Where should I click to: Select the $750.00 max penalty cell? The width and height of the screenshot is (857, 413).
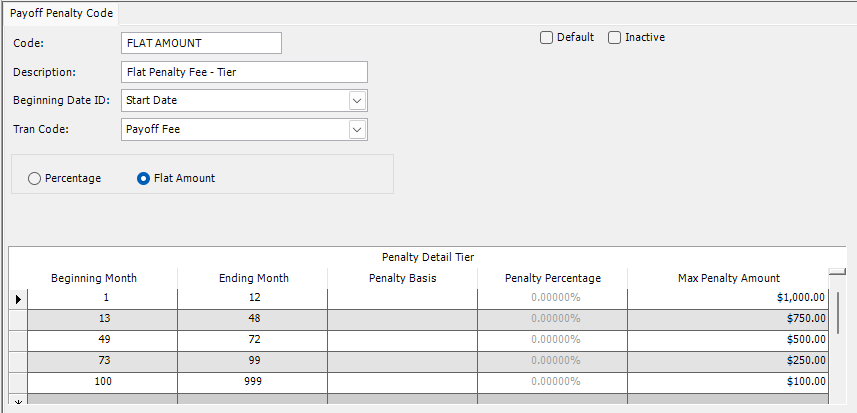tap(728, 320)
